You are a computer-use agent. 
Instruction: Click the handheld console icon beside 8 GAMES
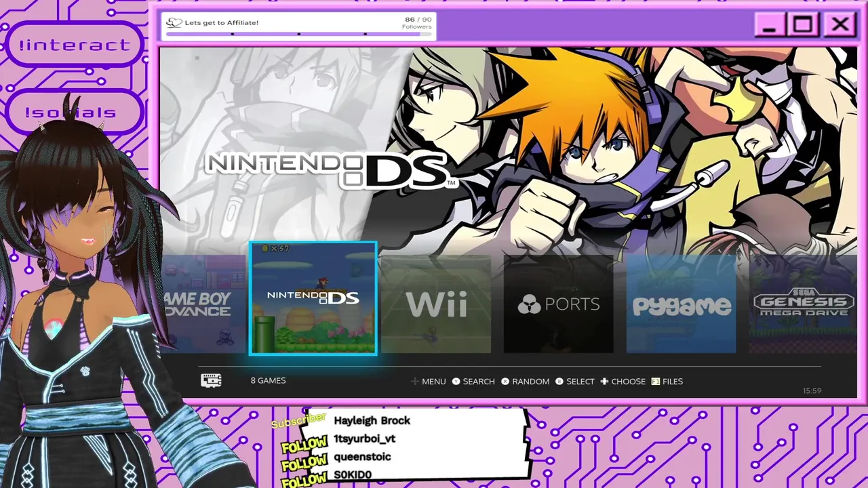tap(211, 380)
